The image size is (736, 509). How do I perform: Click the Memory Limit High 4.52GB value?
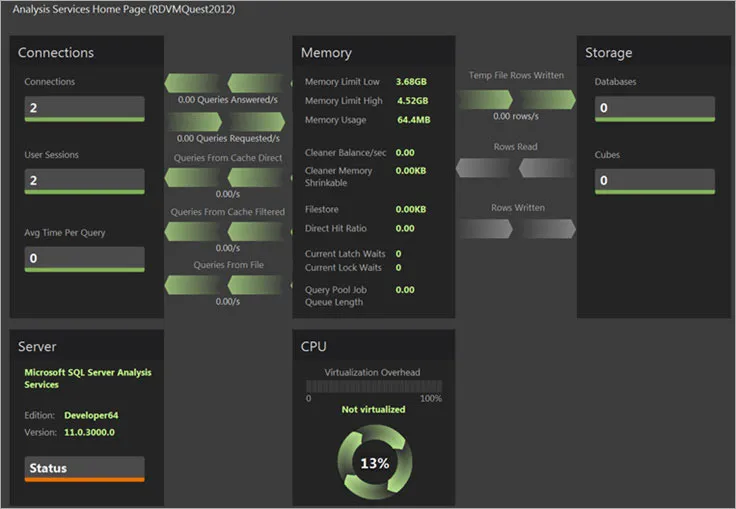tap(411, 101)
